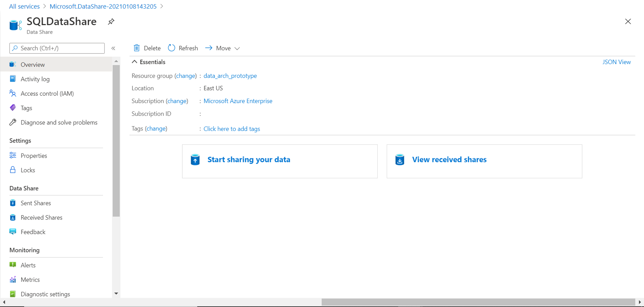Change the tags
The height and width of the screenshot is (307, 644).
click(x=156, y=129)
